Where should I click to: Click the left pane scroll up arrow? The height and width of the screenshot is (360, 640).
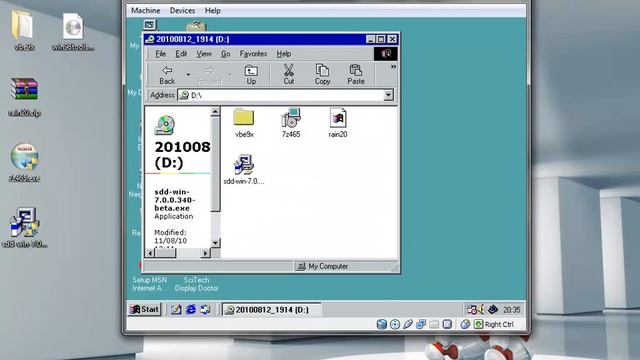(215, 111)
